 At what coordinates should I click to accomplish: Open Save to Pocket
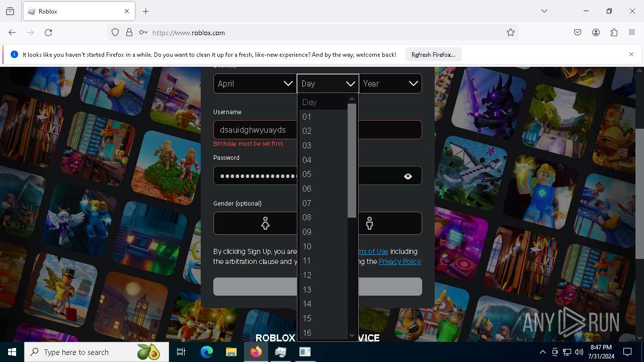(x=578, y=33)
